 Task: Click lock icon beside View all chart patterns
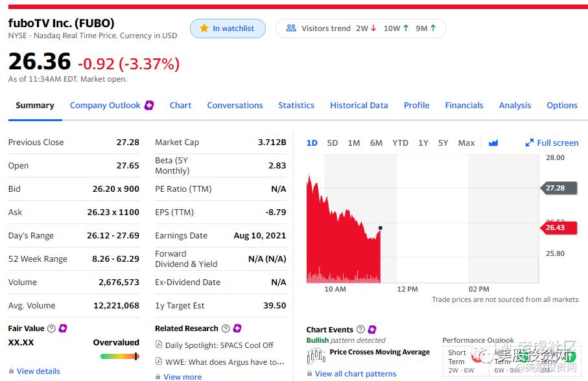pos(309,373)
